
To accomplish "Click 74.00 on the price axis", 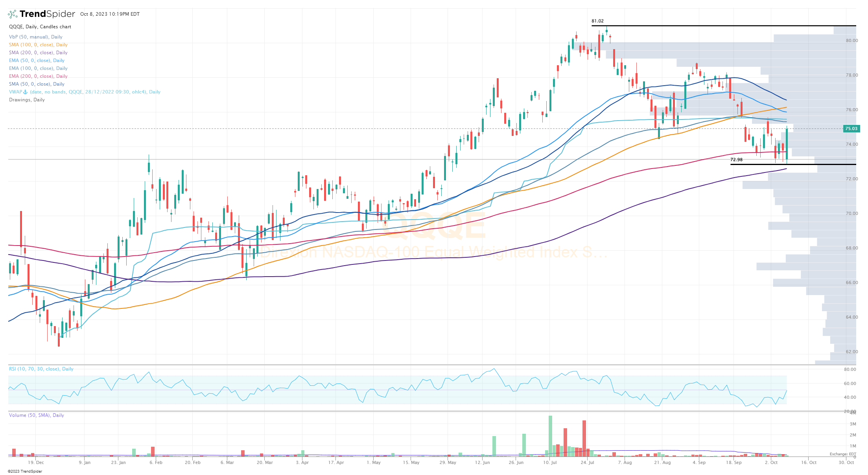I will pos(852,144).
